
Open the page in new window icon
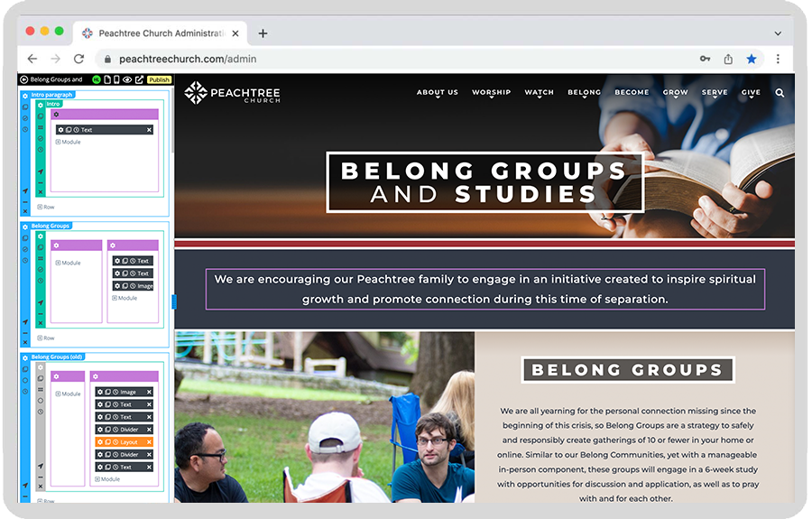coord(139,79)
